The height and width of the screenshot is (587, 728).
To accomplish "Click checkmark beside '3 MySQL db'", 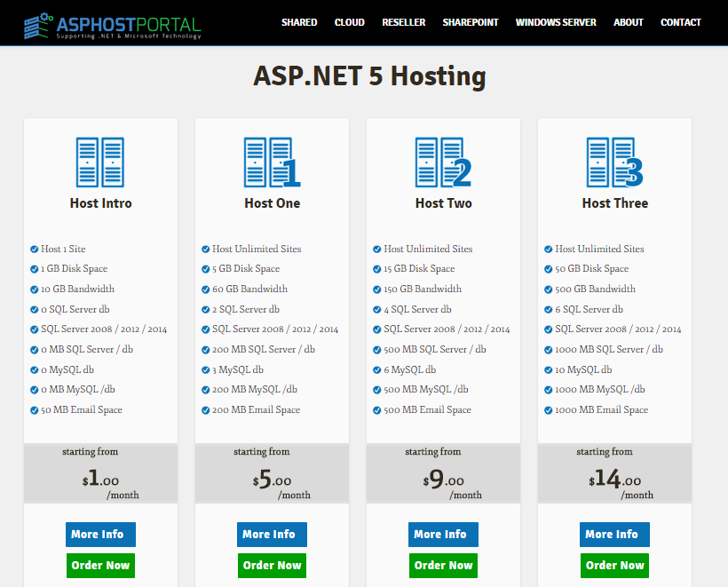I will point(205,369).
